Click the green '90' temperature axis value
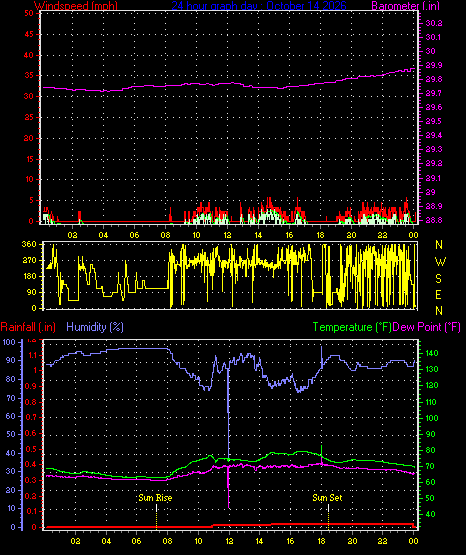Viewport: 466px width, 555px height. coord(430,434)
